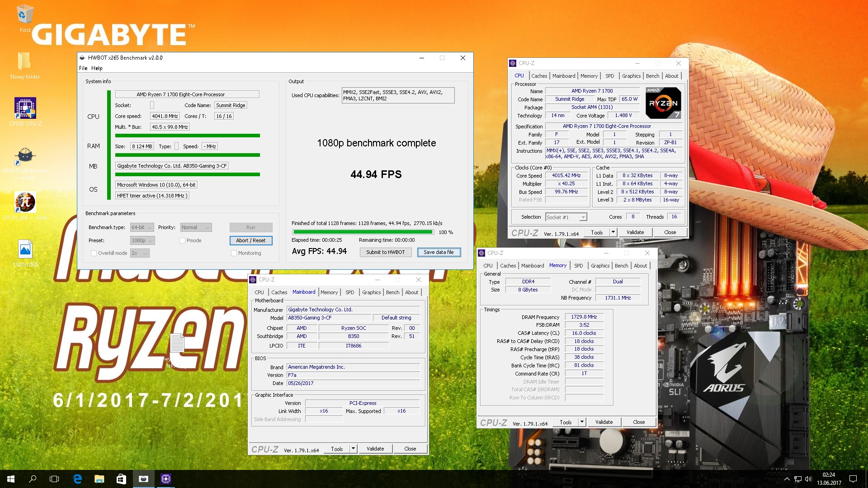Show hidden system tray icons
The image size is (868, 488).
click(787, 479)
